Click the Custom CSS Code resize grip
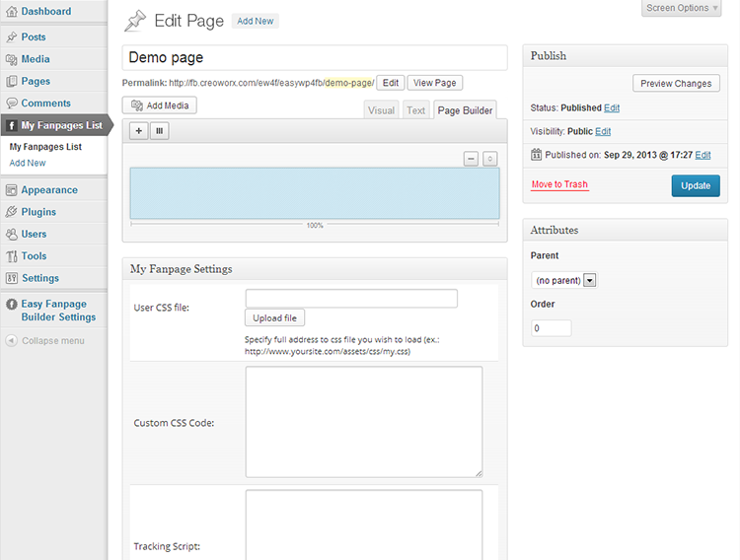The image size is (740, 560). pos(479,473)
